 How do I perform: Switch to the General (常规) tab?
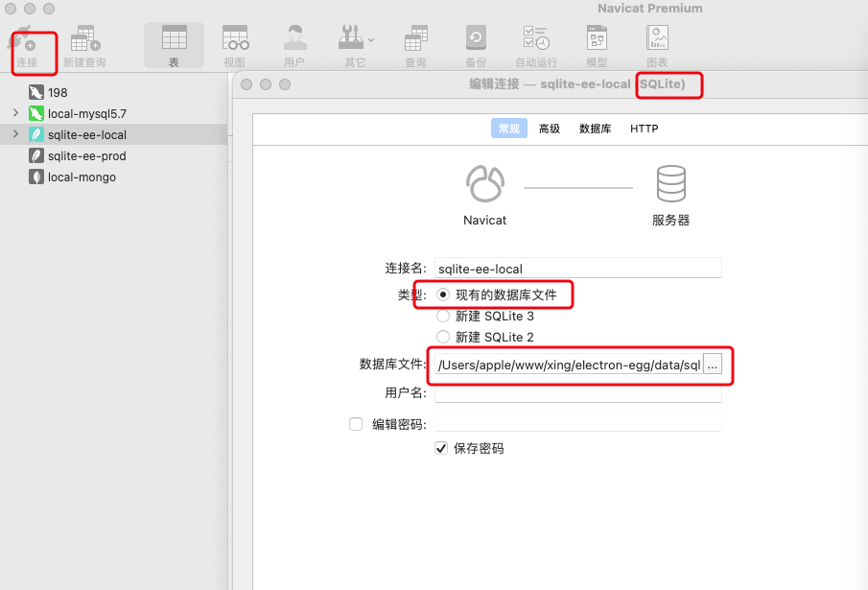pyautogui.click(x=508, y=129)
